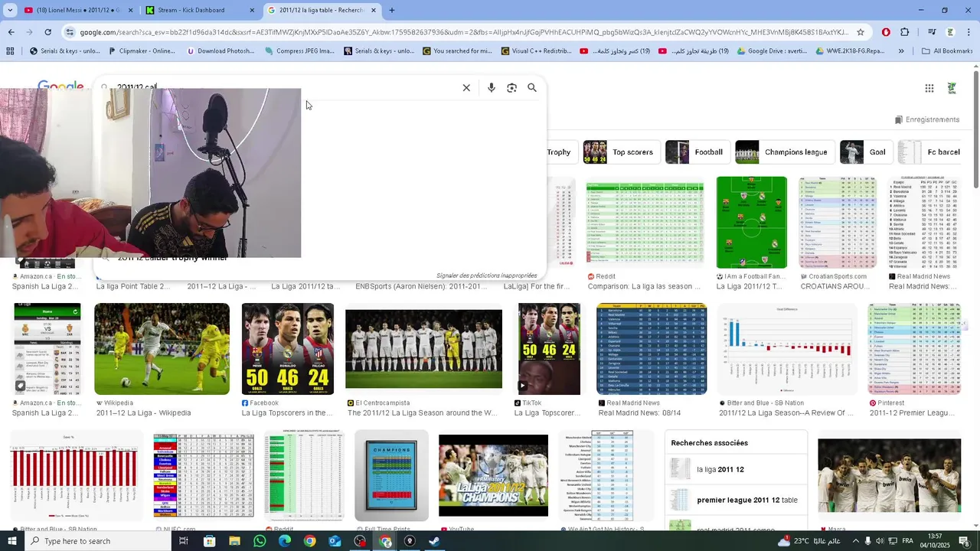The width and height of the screenshot is (980, 551).
Task: Open the Windows notification center
Action: pos(965,541)
